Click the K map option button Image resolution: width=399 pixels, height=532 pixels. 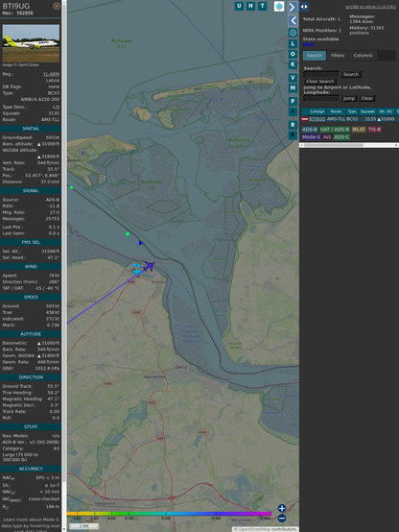pos(293,64)
